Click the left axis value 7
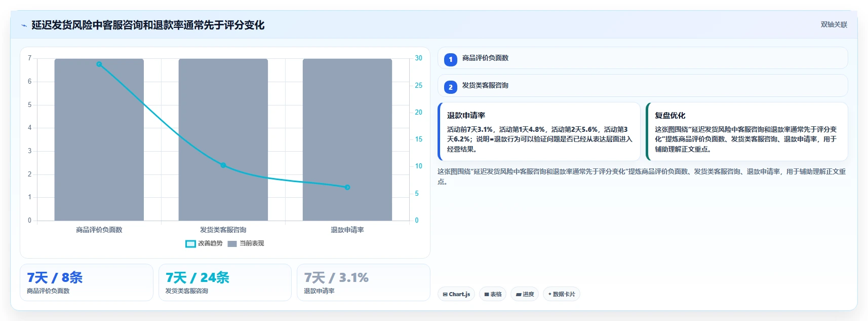The width and height of the screenshot is (868, 321). 29,58
